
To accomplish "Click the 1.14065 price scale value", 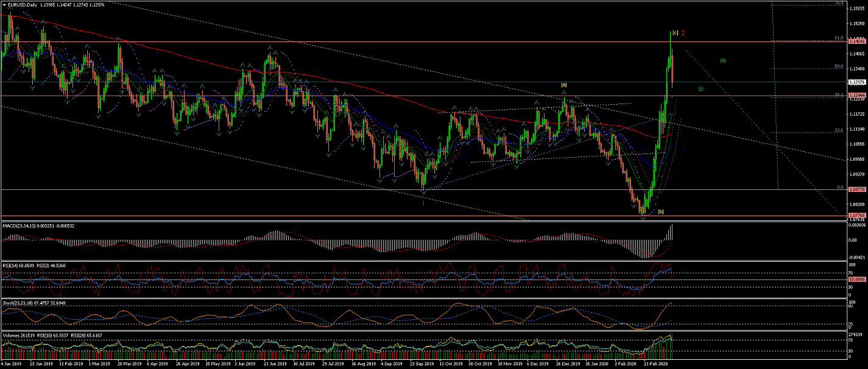I will tap(856, 54).
